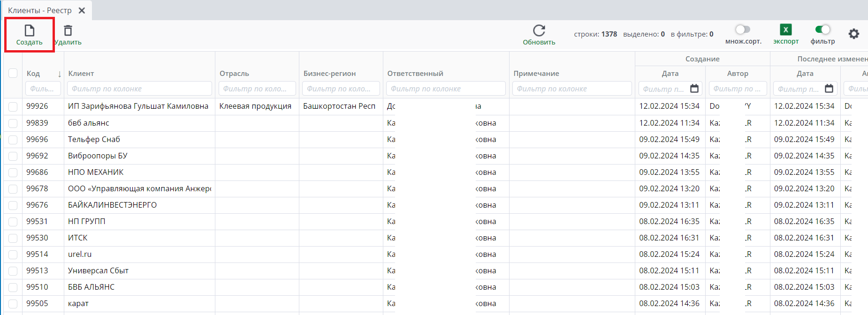Open calendar in Создание Дата filter
The image size is (868, 315).
[x=694, y=89]
